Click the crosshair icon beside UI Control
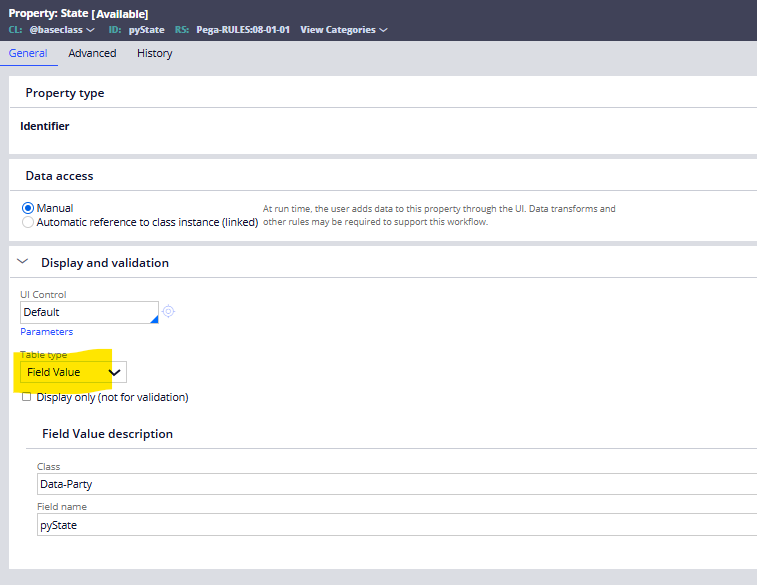The image size is (757, 585). click(x=168, y=311)
